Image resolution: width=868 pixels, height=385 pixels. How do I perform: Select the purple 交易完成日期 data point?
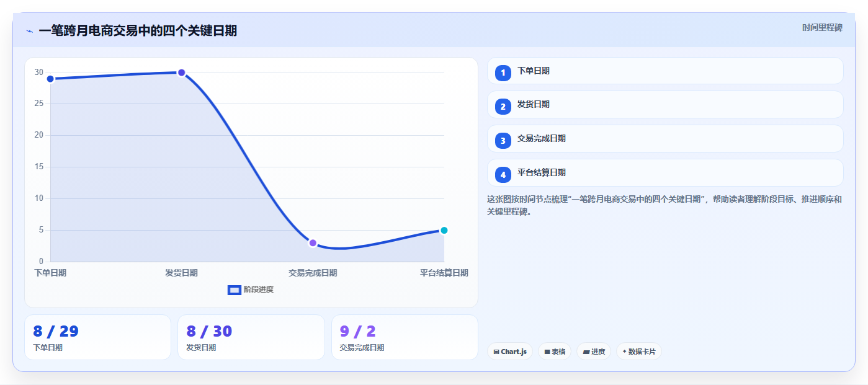[x=313, y=243]
